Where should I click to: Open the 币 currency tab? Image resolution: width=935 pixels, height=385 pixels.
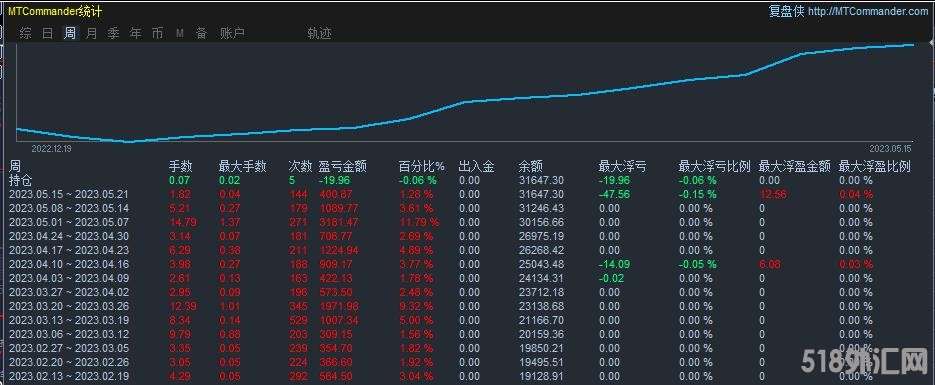pyautogui.click(x=157, y=33)
